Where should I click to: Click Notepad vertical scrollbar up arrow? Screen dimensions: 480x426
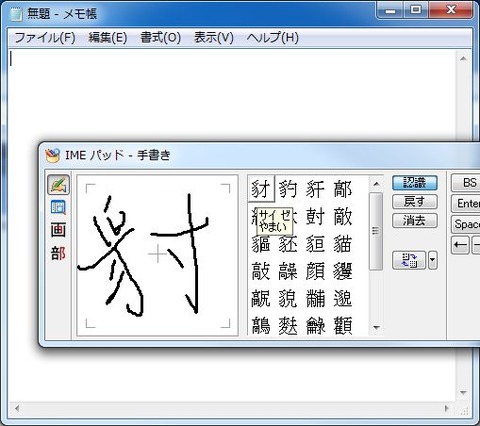click(x=463, y=59)
